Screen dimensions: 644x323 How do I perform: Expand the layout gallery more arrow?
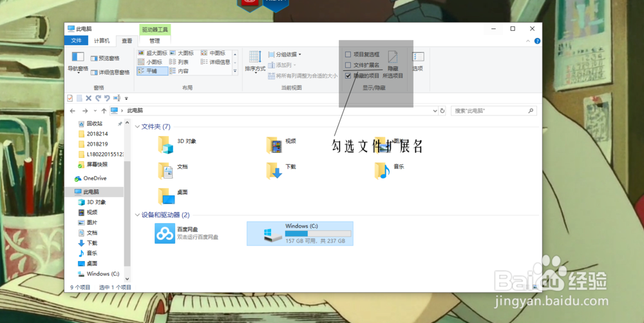pyautogui.click(x=235, y=71)
